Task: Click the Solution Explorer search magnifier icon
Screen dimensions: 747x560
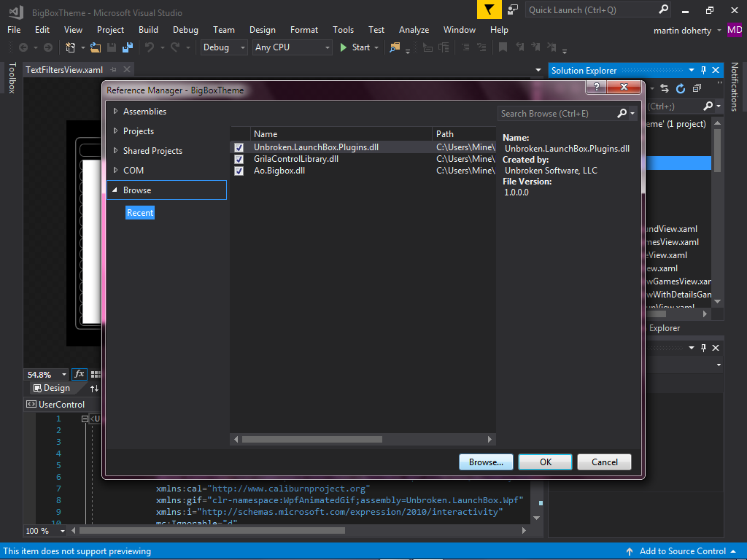Action: (708, 106)
